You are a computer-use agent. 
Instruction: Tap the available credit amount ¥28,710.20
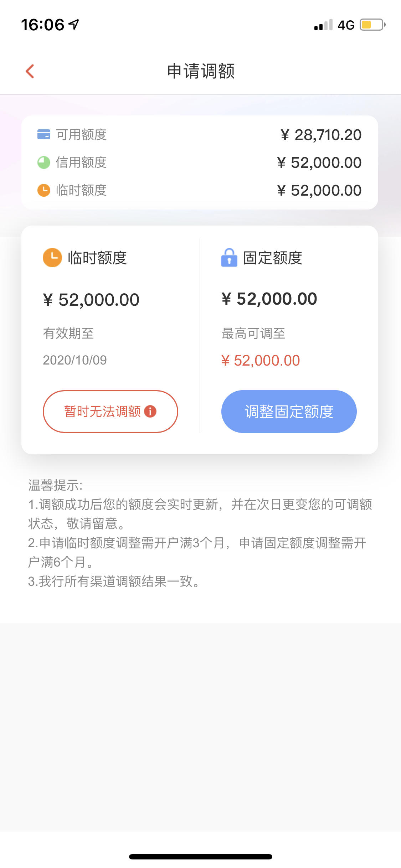(321, 135)
